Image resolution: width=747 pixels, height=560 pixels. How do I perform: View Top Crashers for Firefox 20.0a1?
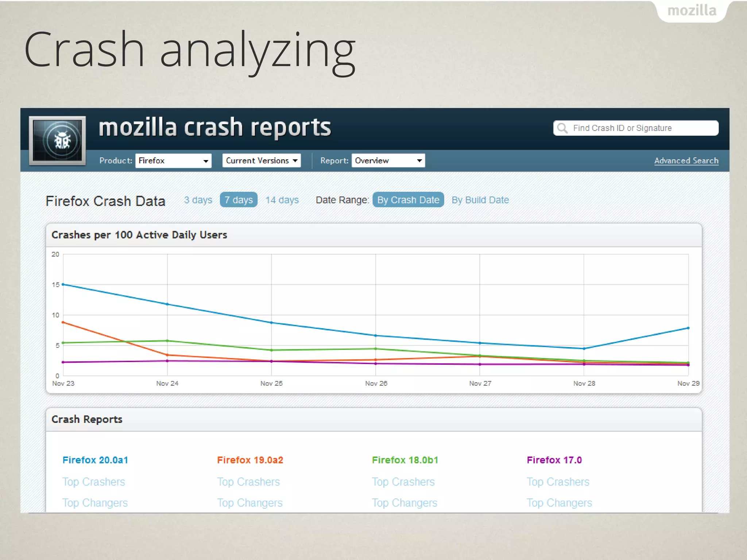pyautogui.click(x=93, y=482)
